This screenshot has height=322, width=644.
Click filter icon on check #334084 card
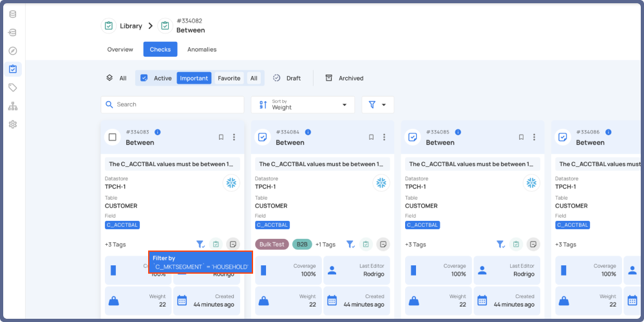[x=350, y=244]
